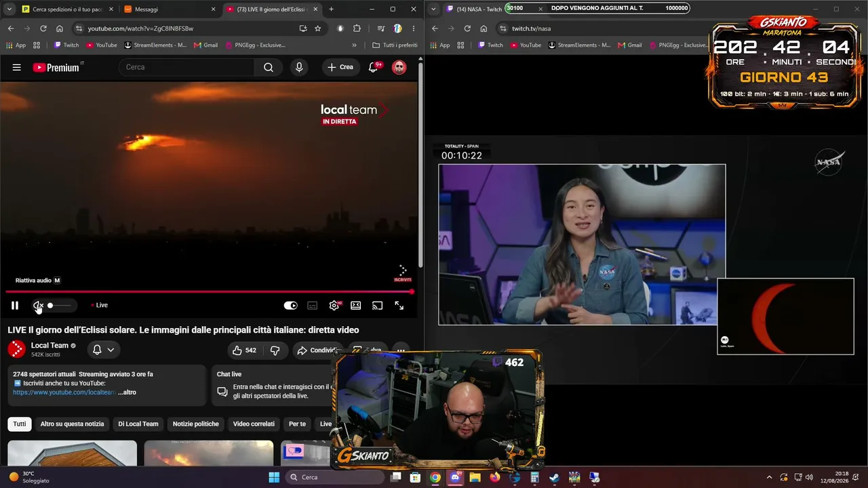This screenshot has height=488, width=868.
Task: Open the first recommended video thumbnail
Action: pos(72,453)
